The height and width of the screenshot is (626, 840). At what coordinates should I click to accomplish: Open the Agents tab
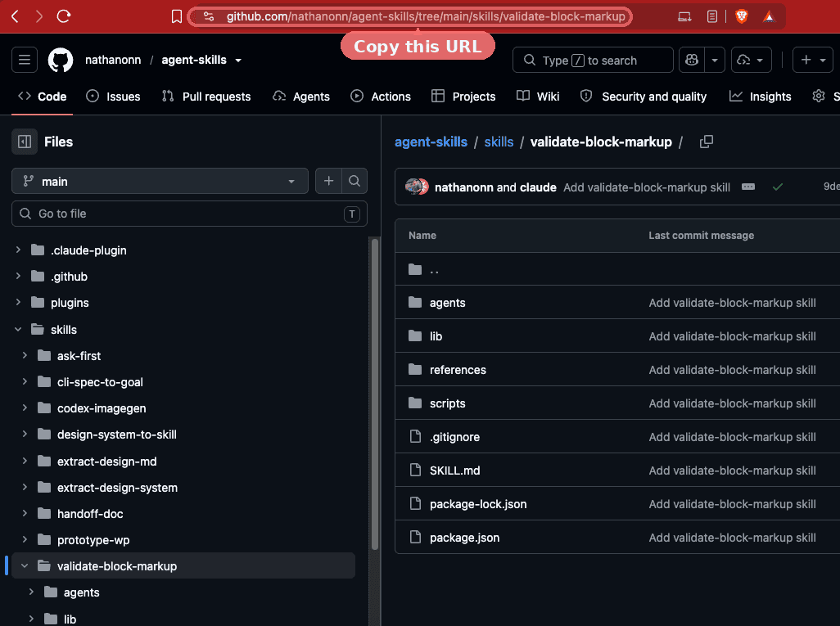301,97
